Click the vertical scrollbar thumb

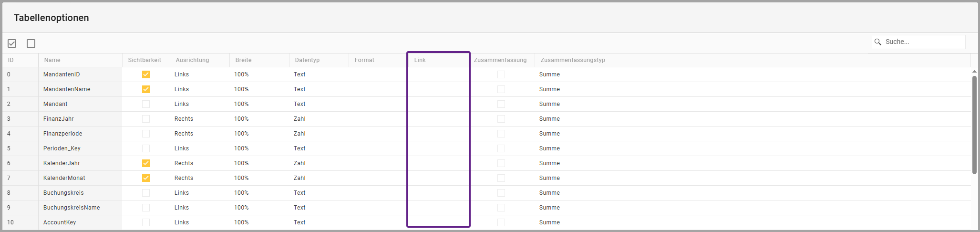[x=974, y=124]
